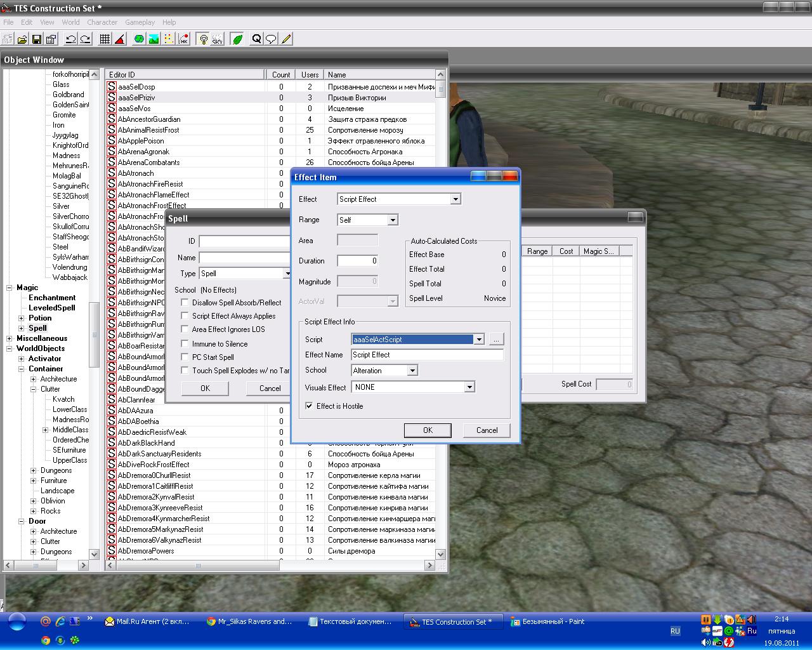
Task: Click the Start orb button
Action: click(x=16, y=621)
